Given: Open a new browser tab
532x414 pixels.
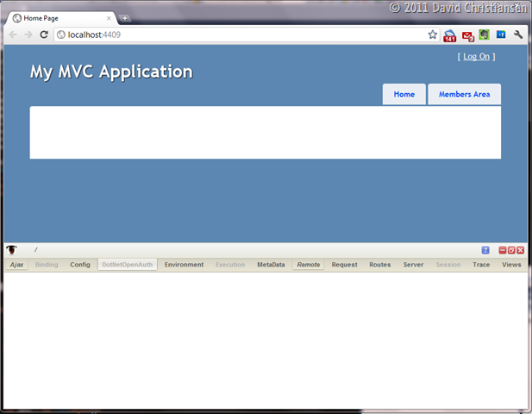Looking at the screenshot, I should tap(125, 18).
